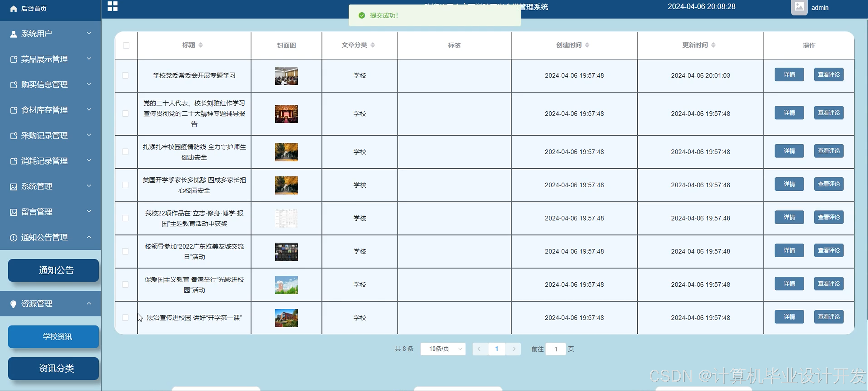Click the sort arrows beside 更新时间 column

pos(713,45)
